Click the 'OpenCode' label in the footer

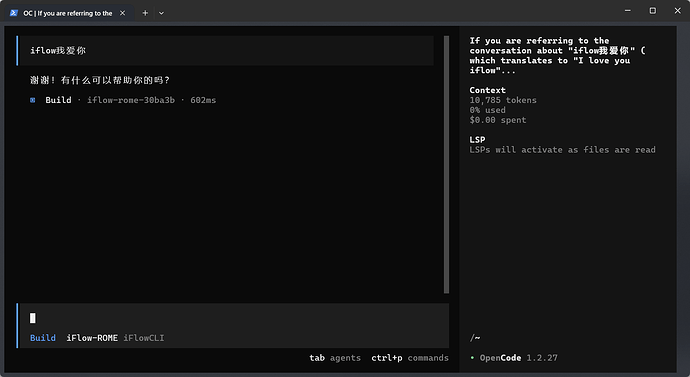[x=500, y=358]
